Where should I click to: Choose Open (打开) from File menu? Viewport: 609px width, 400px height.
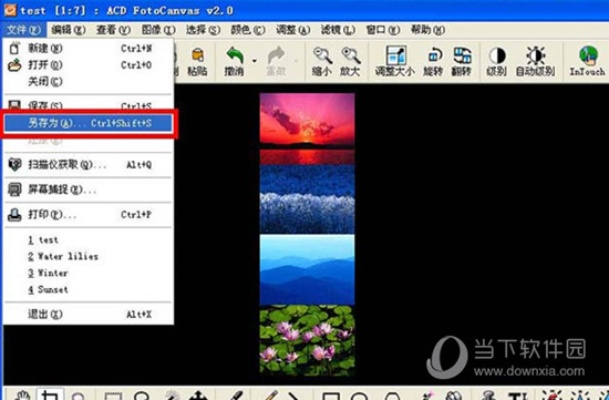(88, 65)
